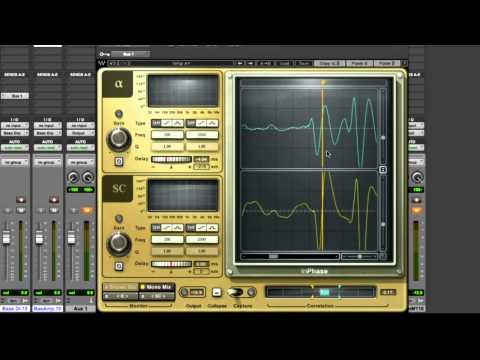
Task: Click the Collapse view button
Action: click(217, 292)
